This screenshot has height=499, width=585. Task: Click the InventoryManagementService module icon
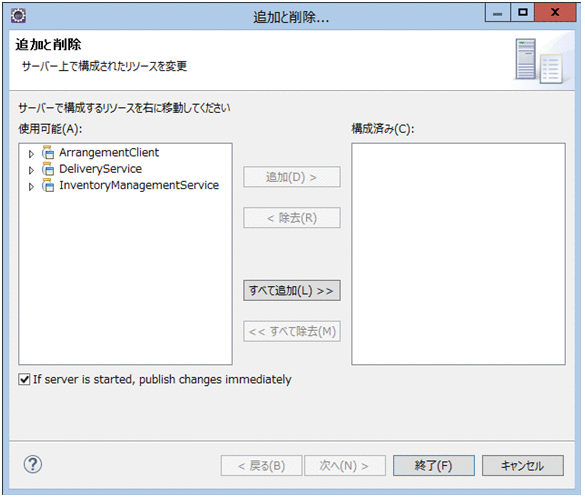click(48, 185)
